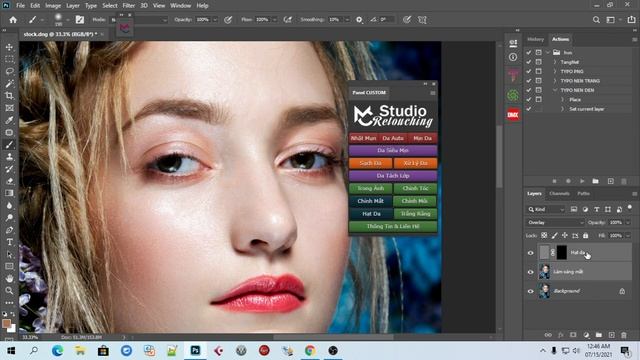Screen dimensions: 640x360
Task: Expand the TYPO NEN TRANG action
Action: [x=555, y=81]
